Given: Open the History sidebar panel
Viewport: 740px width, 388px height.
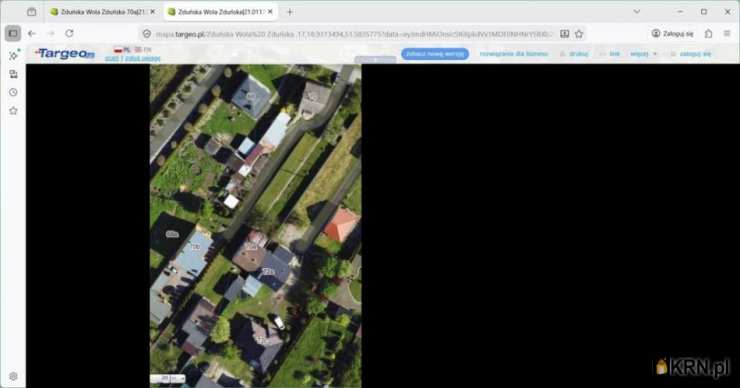Looking at the screenshot, I should [13, 93].
